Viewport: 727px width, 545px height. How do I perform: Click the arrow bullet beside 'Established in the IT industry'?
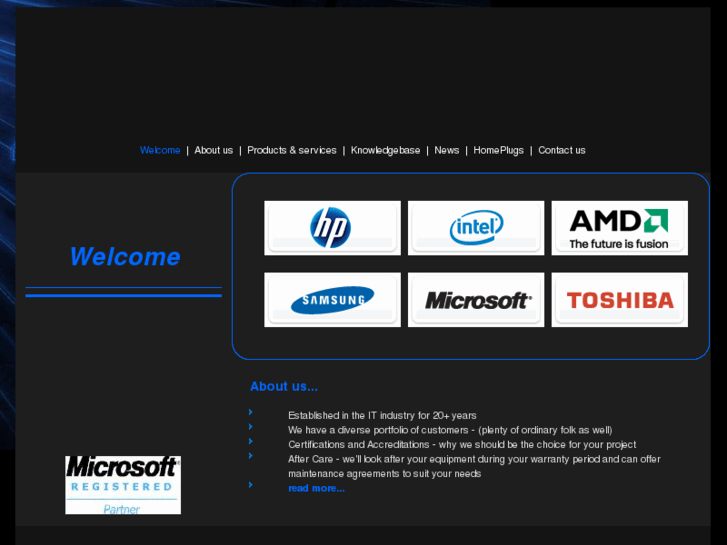pos(250,412)
